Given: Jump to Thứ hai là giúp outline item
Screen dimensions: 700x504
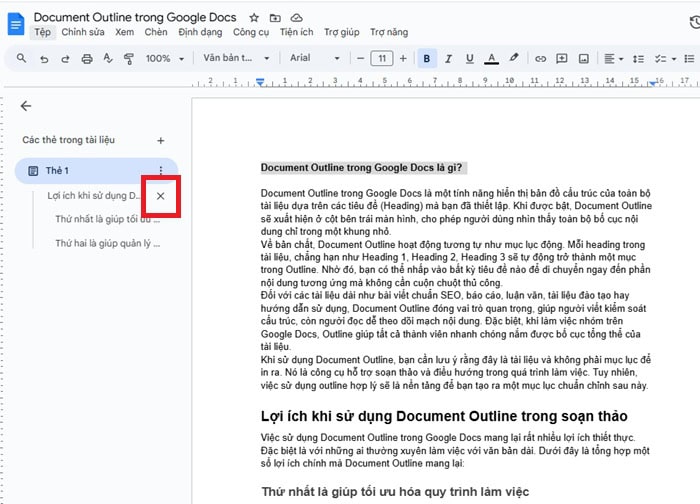Looking at the screenshot, I should (107, 243).
